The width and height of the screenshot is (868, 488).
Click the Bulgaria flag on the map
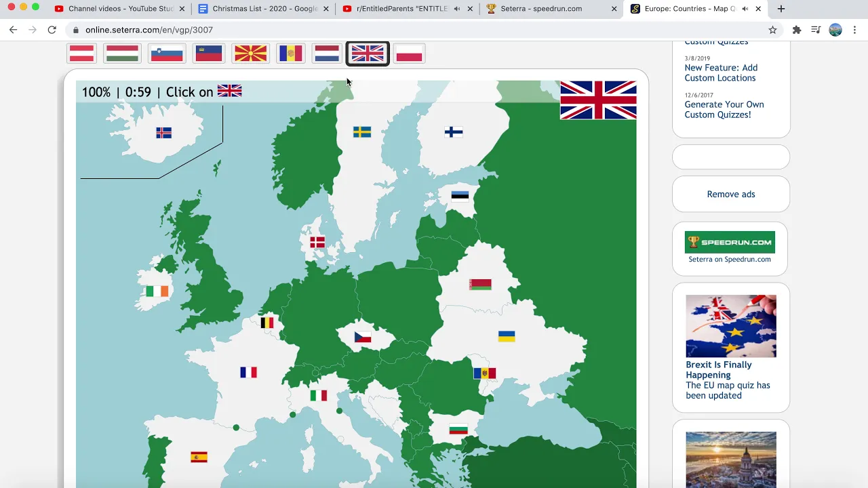click(458, 429)
